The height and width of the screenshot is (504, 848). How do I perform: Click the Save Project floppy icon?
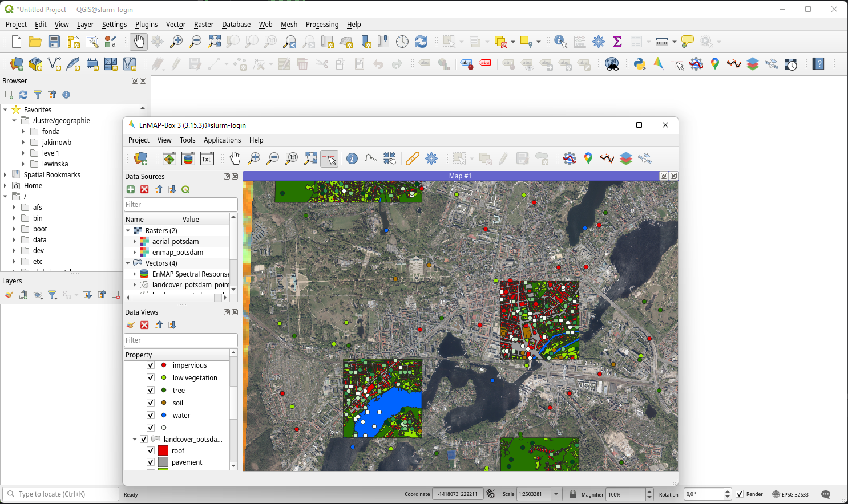click(x=54, y=42)
